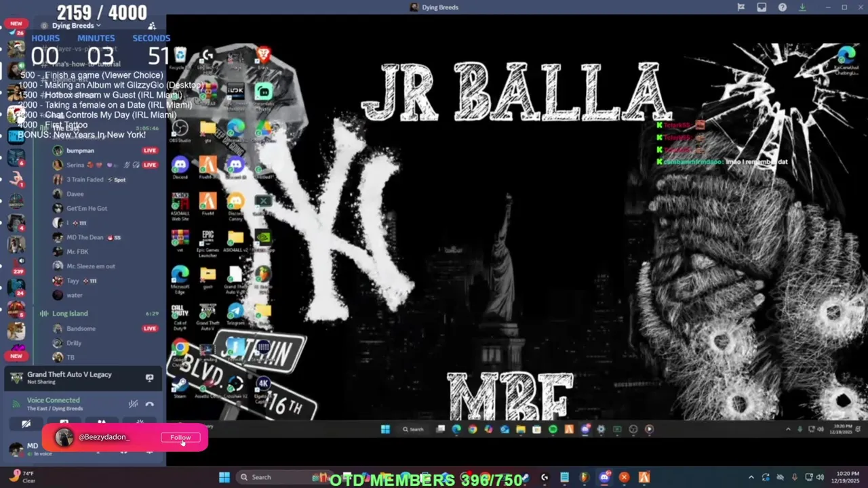Select user 'Tayy' in voice channel
The height and width of the screenshot is (488, 868).
tap(105, 281)
